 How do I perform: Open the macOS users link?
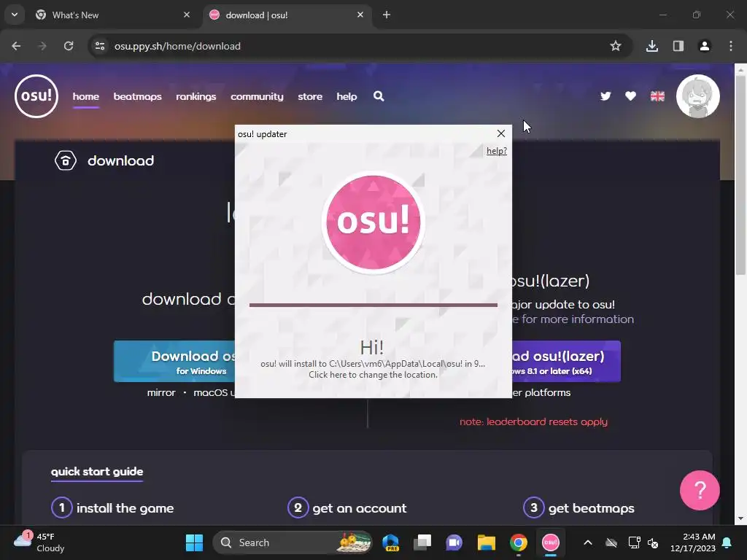tap(214, 393)
